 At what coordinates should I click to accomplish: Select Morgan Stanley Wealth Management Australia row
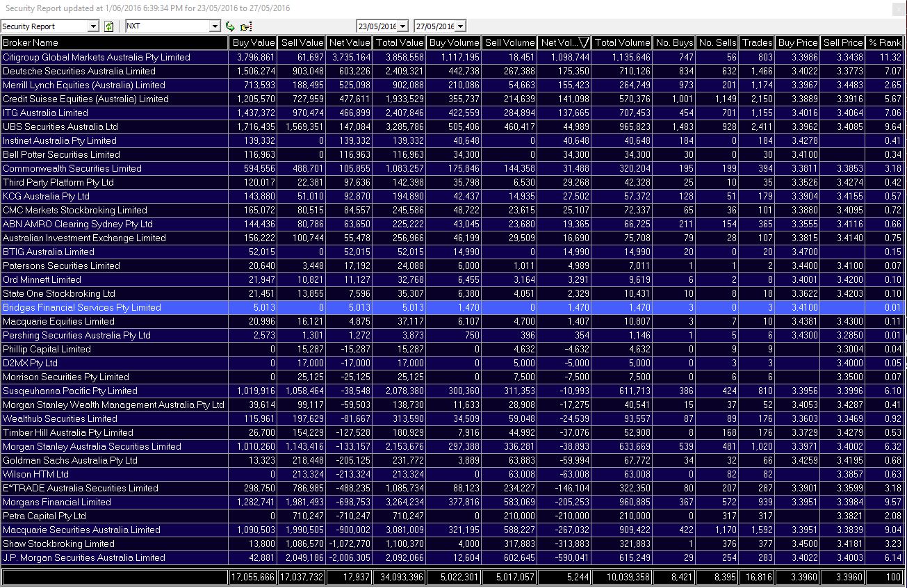click(x=452, y=405)
